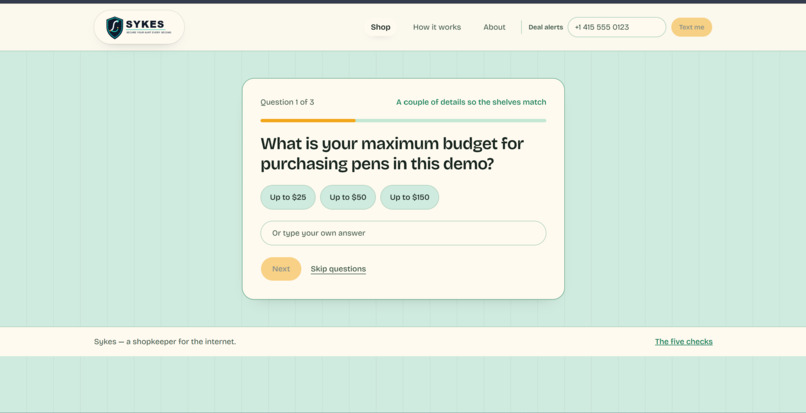Focus the Deal alerts phone number field
This screenshot has width=806, height=413.
click(x=616, y=27)
